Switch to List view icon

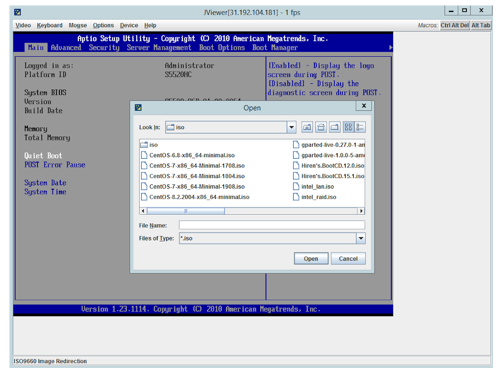(x=348, y=127)
